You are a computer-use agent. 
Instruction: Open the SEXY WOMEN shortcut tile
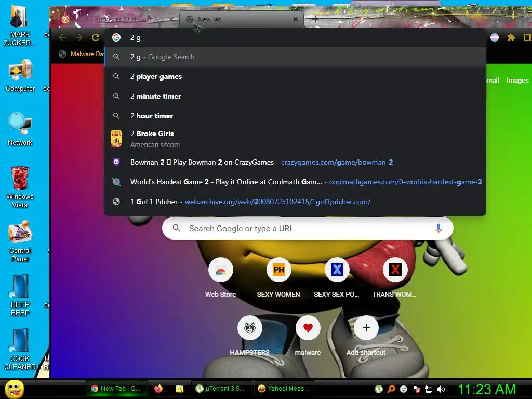(x=278, y=277)
